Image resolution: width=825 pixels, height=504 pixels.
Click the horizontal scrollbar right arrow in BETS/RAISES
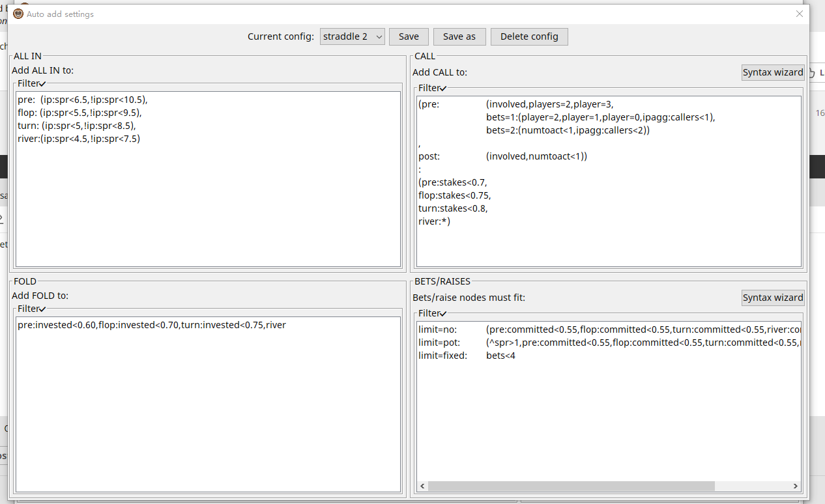click(x=796, y=486)
